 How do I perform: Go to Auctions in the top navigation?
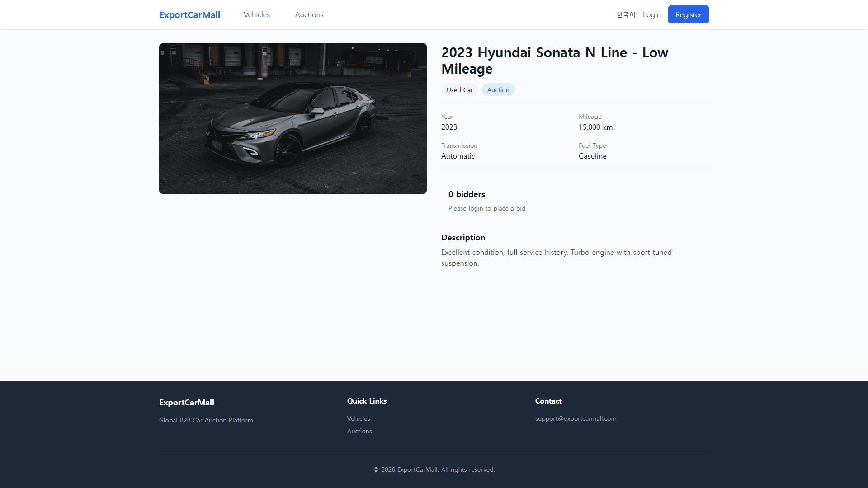point(309,15)
